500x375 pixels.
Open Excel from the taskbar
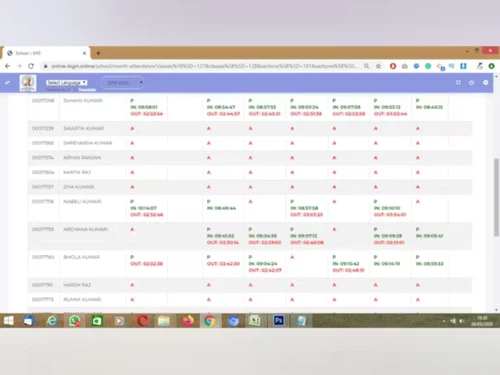click(255, 321)
